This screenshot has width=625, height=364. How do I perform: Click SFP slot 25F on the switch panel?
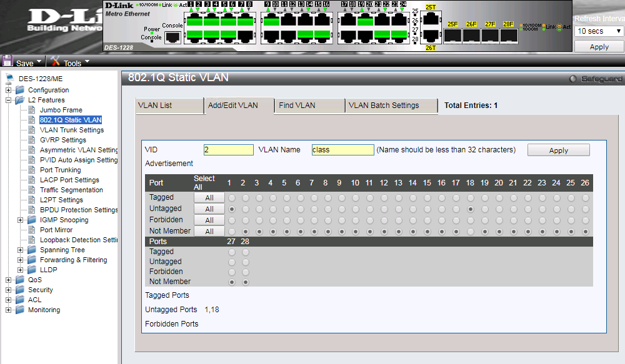point(452,36)
